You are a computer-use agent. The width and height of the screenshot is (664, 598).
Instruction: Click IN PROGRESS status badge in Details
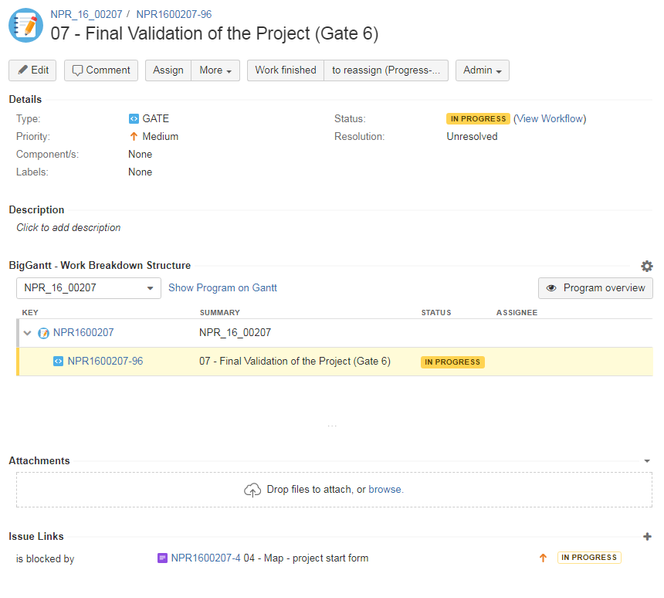coord(478,119)
